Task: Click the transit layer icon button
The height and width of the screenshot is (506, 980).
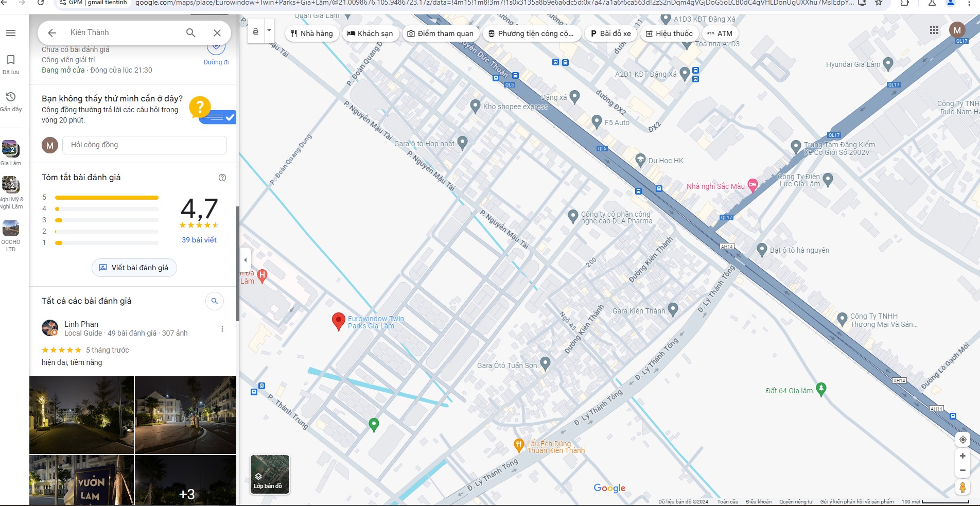Action: 256,32
